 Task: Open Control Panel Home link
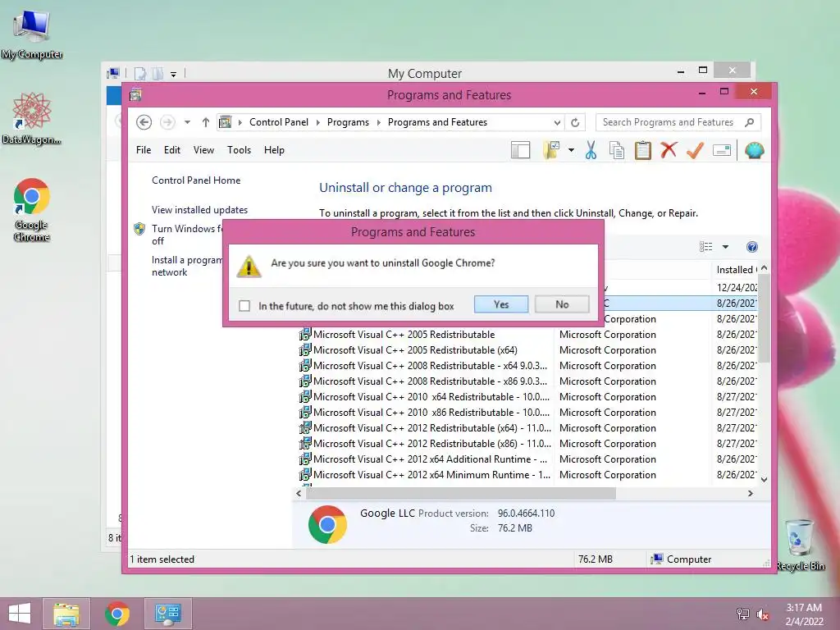point(196,180)
